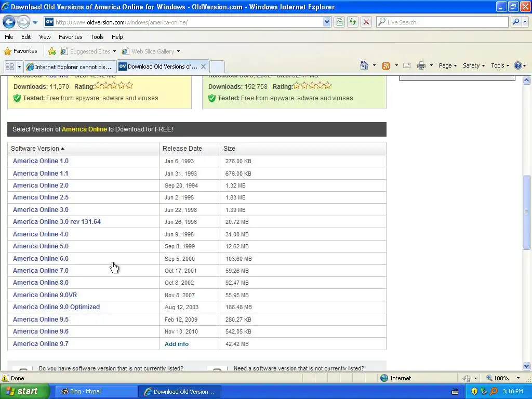The image size is (532, 399).
Task: Open America Online 2.5 link
Action: coord(41,197)
